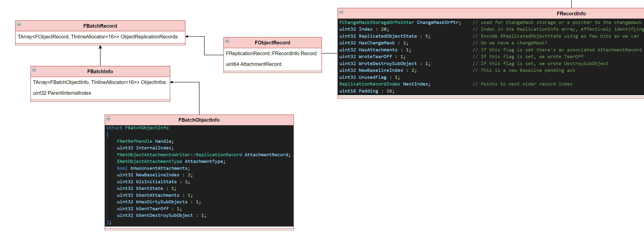Select the FBatchObjectInfo title header

point(199,120)
